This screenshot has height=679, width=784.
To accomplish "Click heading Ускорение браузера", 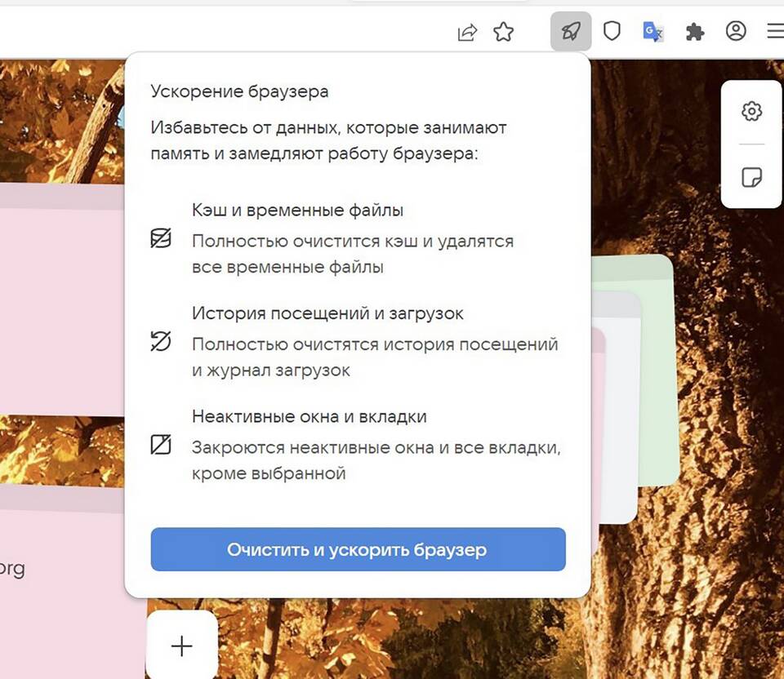I will [239, 91].
